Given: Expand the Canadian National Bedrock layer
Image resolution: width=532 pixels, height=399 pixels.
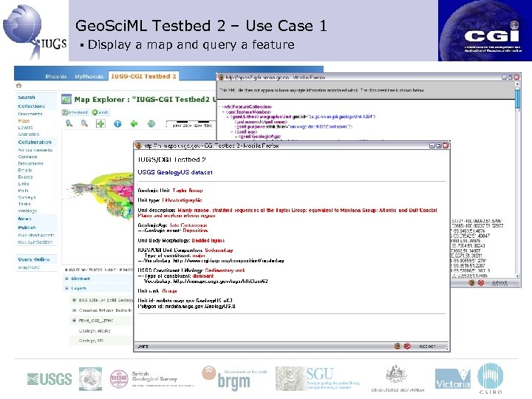Looking at the screenshot, I should 74,310.
